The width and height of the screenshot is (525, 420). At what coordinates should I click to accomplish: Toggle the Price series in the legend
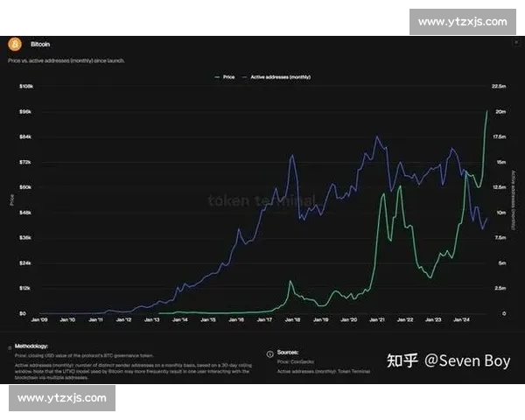pos(226,77)
